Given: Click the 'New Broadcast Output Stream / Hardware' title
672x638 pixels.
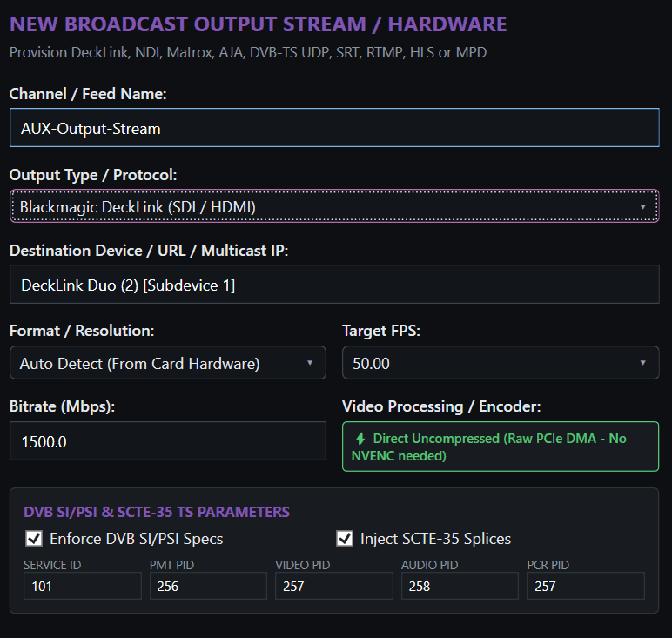Looking at the screenshot, I should pos(258,24).
